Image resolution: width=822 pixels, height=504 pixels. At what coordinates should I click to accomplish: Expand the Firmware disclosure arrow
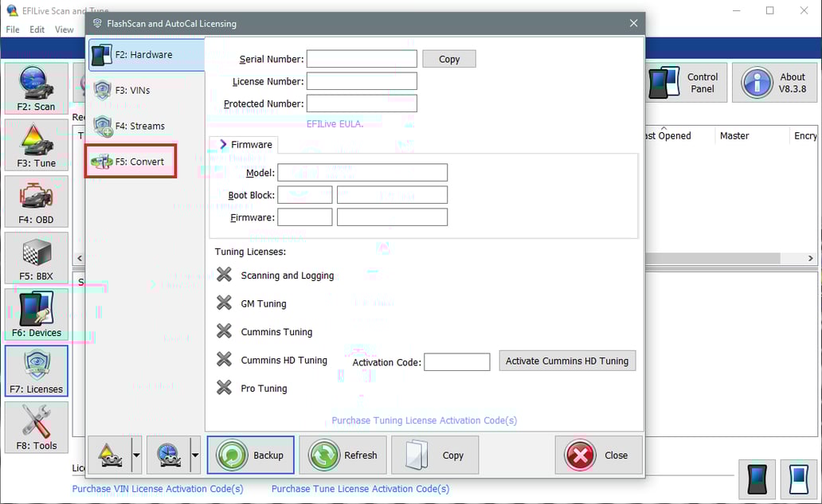coord(224,144)
